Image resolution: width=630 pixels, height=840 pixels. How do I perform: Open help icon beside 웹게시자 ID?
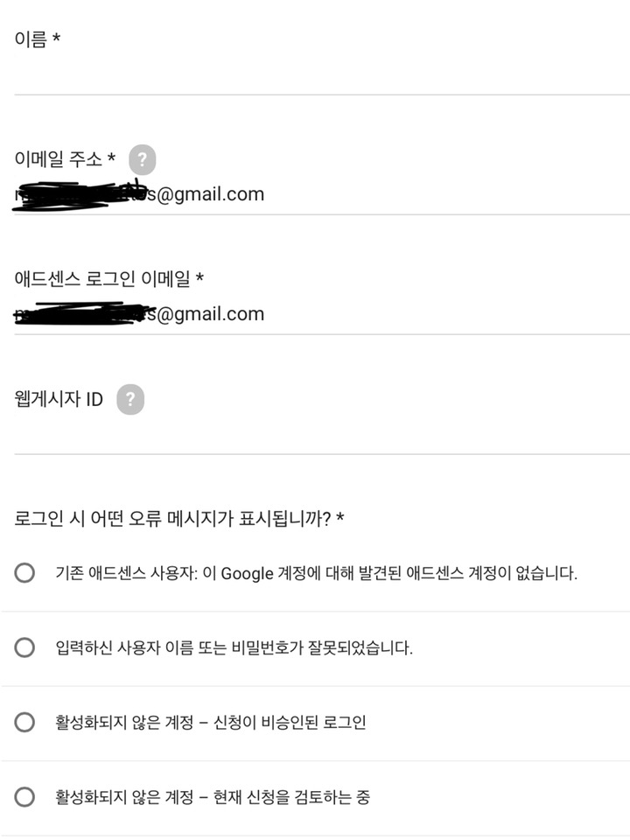pyautogui.click(x=130, y=399)
